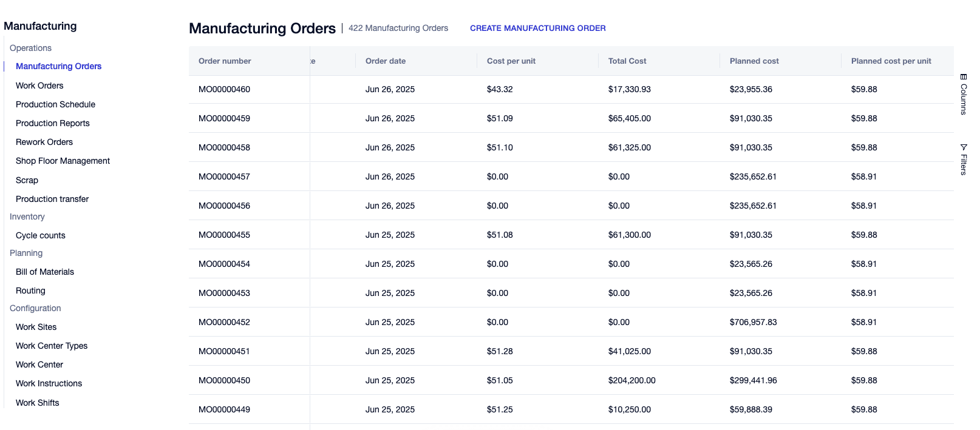Open Shop Floor Management
This screenshot has width=980, height=430.
point(63,161)
